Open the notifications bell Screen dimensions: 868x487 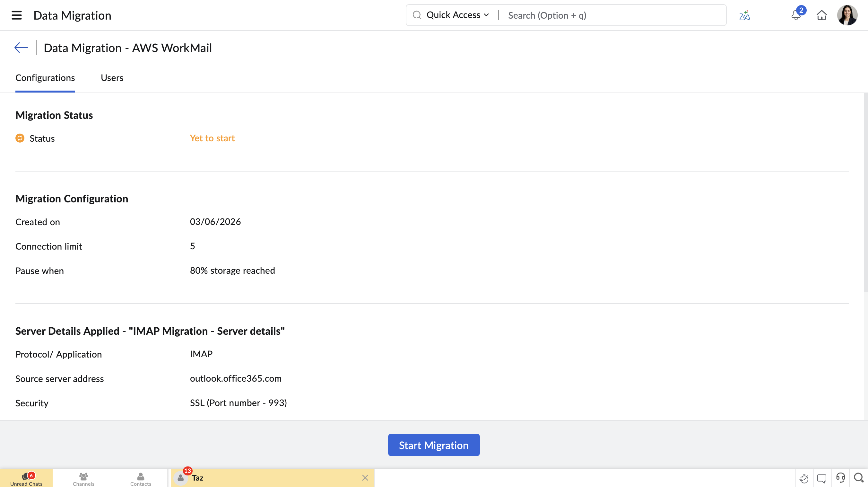796,15
